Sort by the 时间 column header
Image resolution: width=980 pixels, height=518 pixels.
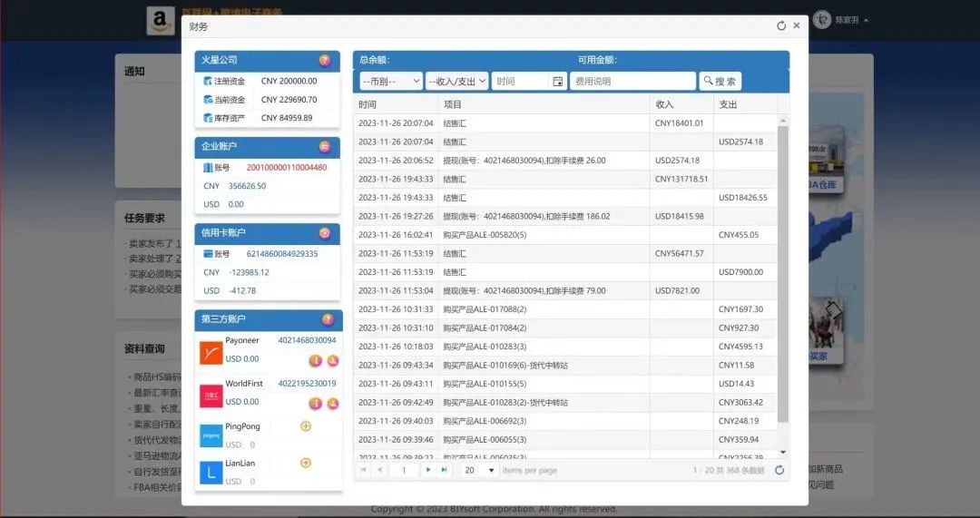point(396,104)
